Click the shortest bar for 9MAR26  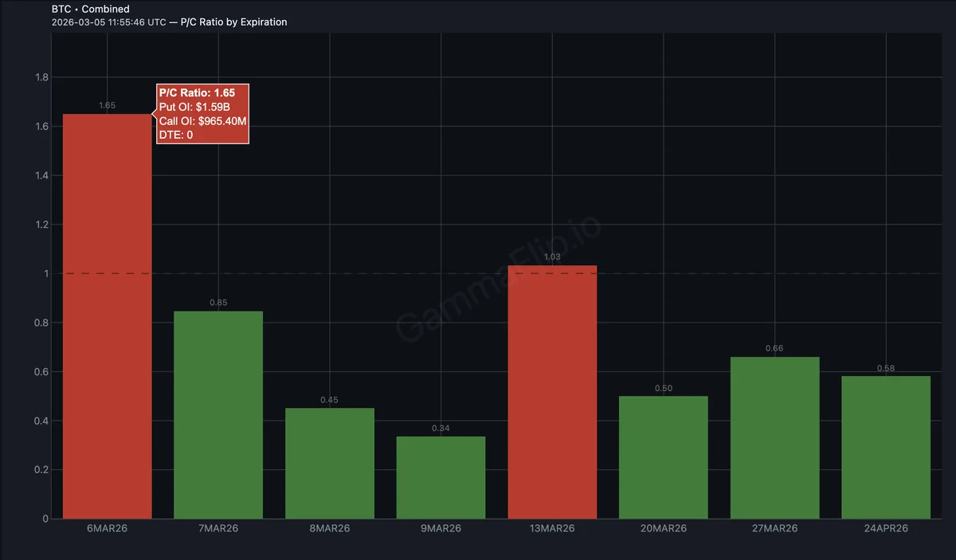[441, 478]
